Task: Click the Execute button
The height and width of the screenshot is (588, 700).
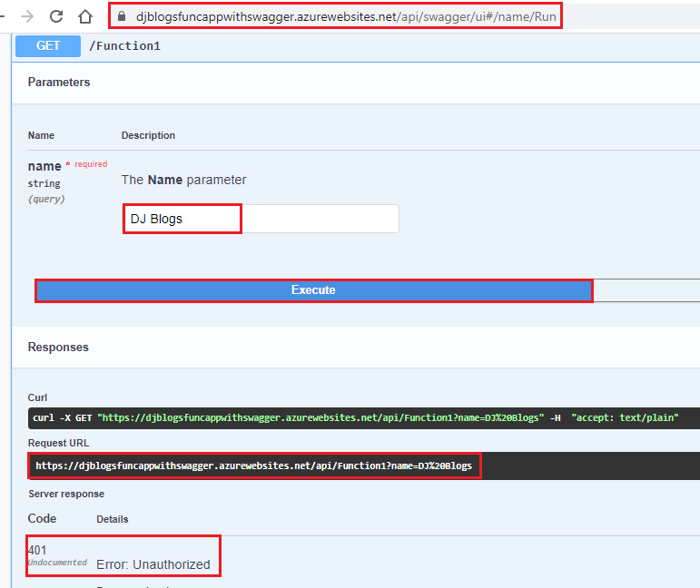Action: 314,290
